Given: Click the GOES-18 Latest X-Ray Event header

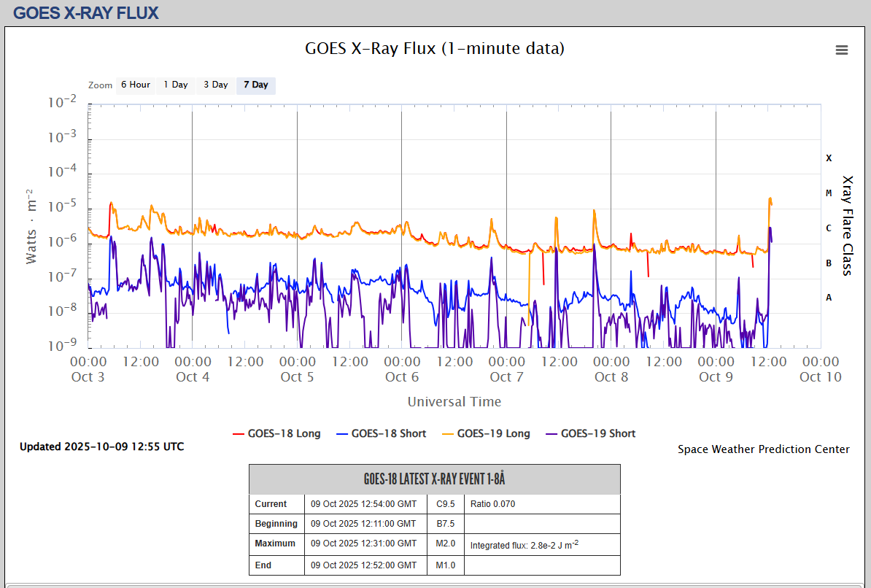Looking at the screenshot, I should click(x=434, y=479).
